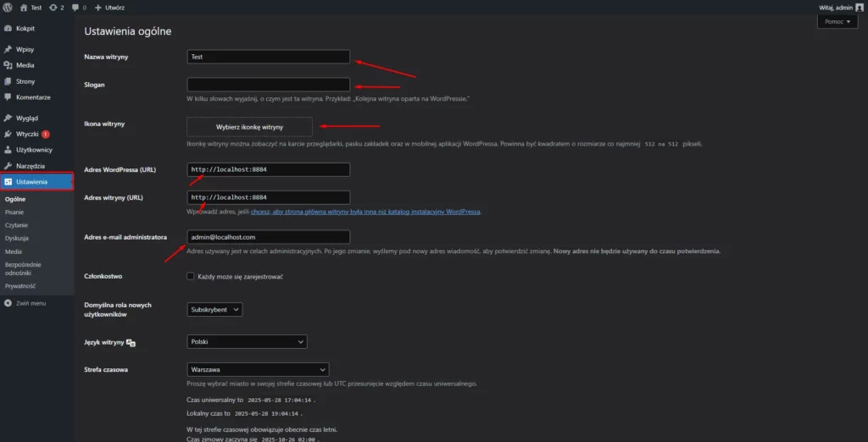Viewport: 868px width, 442px height.
Task: Go to Czytanie settings submenu
Action: pyautogui.click(x=14, y=225)
